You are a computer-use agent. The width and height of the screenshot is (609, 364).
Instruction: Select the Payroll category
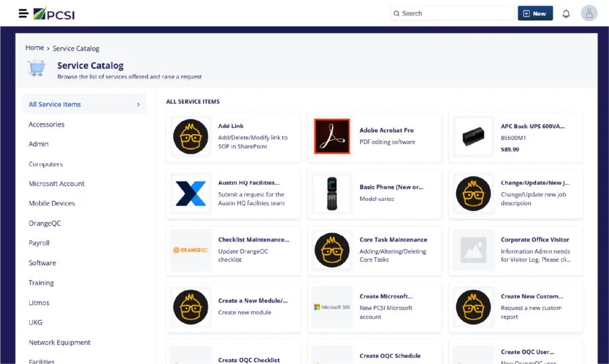click(x=39, y=243)
